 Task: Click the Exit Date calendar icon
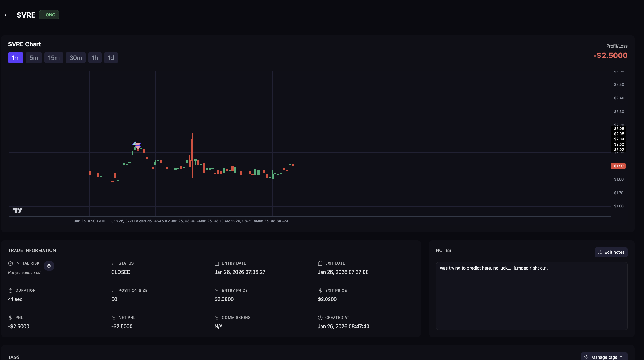[320, 263]
